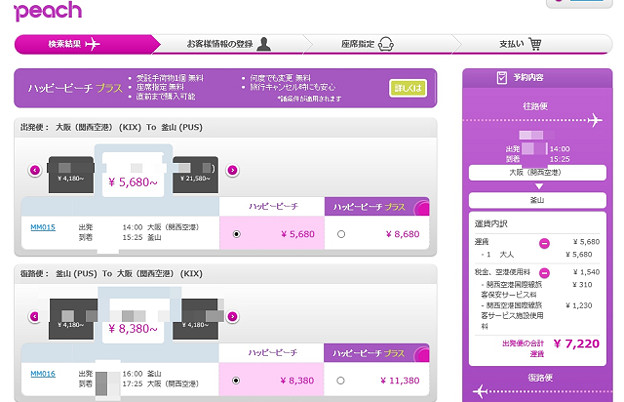Select the ¥21,580 outbound date tile
The height and width of the screenshot is (402, 624).
point(195,175)
